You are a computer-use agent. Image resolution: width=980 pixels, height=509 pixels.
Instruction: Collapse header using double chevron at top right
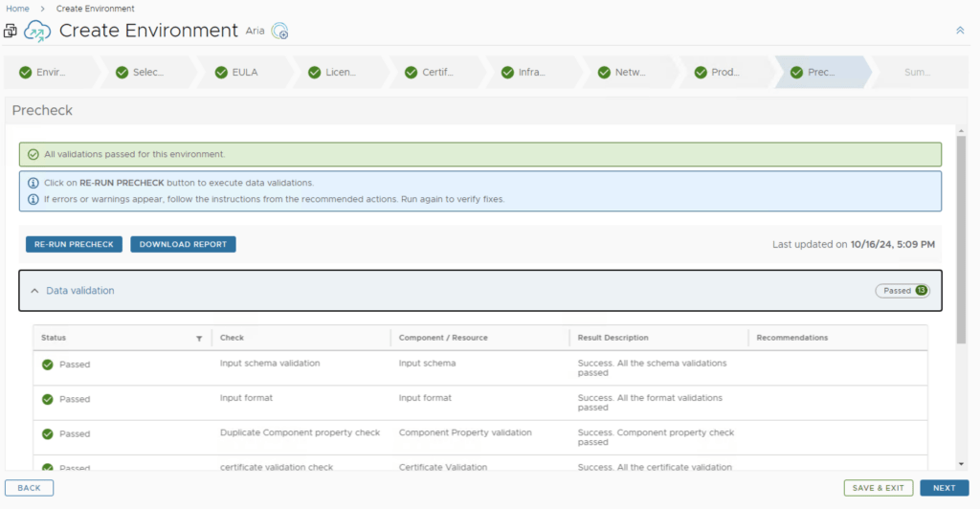click(960, 31)
